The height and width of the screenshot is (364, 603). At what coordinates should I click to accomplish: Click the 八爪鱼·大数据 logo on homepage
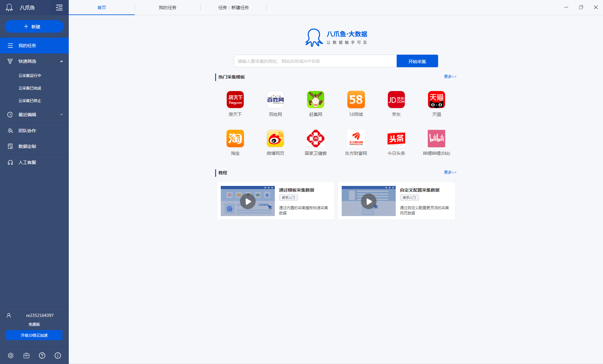336,38
